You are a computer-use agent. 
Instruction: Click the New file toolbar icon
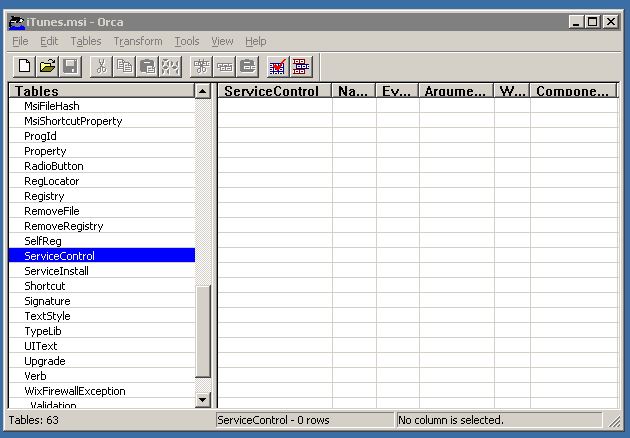[24, 66]
